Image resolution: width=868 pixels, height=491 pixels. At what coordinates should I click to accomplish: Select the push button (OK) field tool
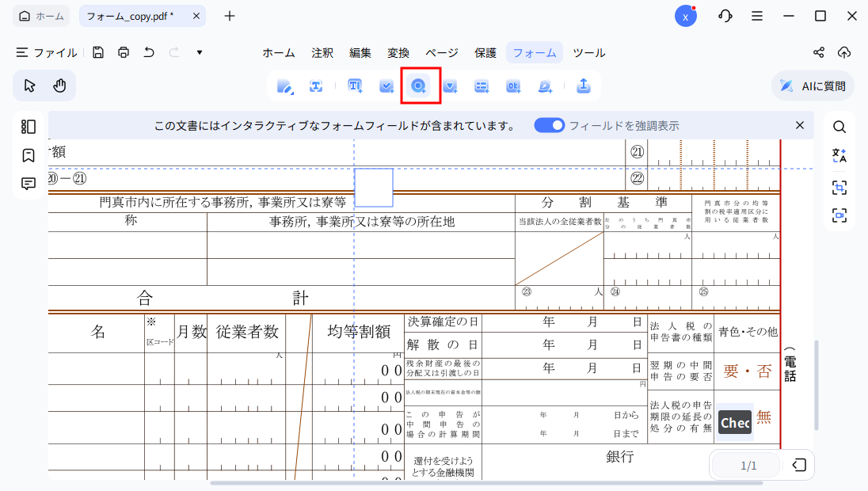coord(513,86)
